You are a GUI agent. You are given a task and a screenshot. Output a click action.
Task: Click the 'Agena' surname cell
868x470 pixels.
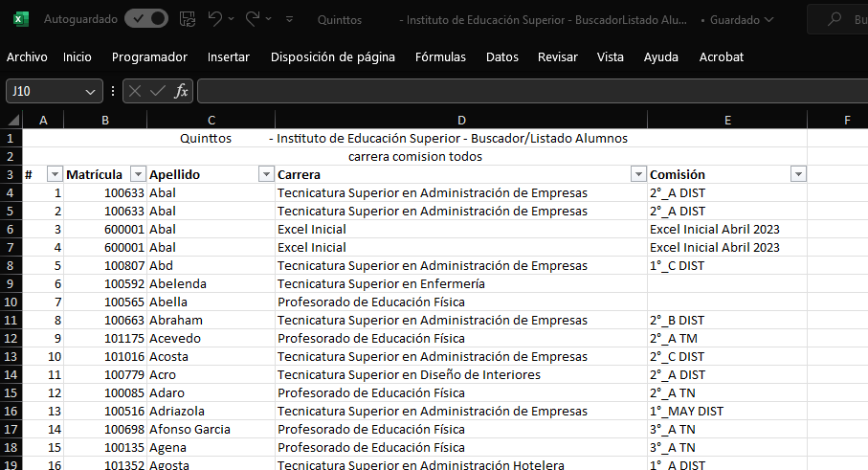pyautogui.click(x=211, y=447)
